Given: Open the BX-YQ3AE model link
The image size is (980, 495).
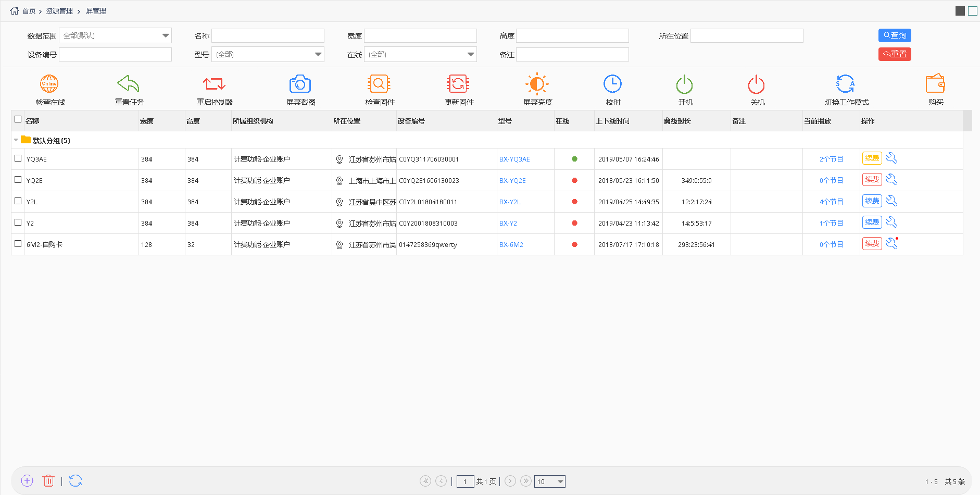Looking at the screenshot, I should [x=514, y=159].
